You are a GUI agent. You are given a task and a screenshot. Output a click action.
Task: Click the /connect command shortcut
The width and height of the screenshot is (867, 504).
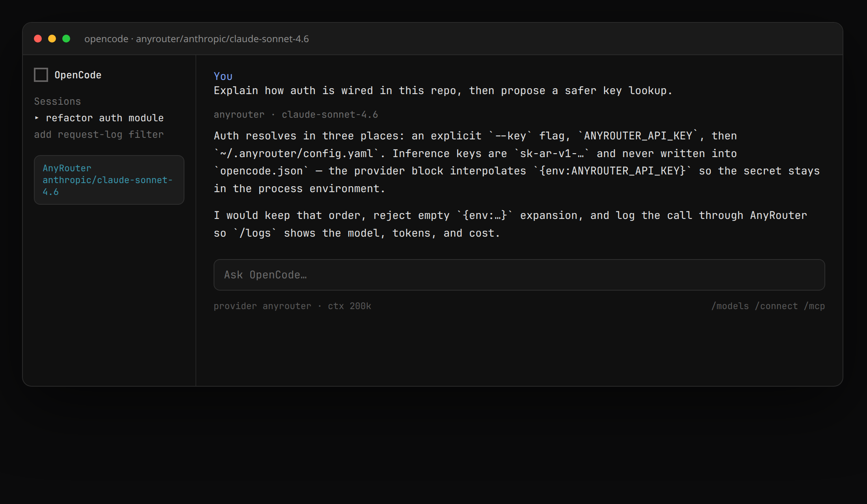776,306
